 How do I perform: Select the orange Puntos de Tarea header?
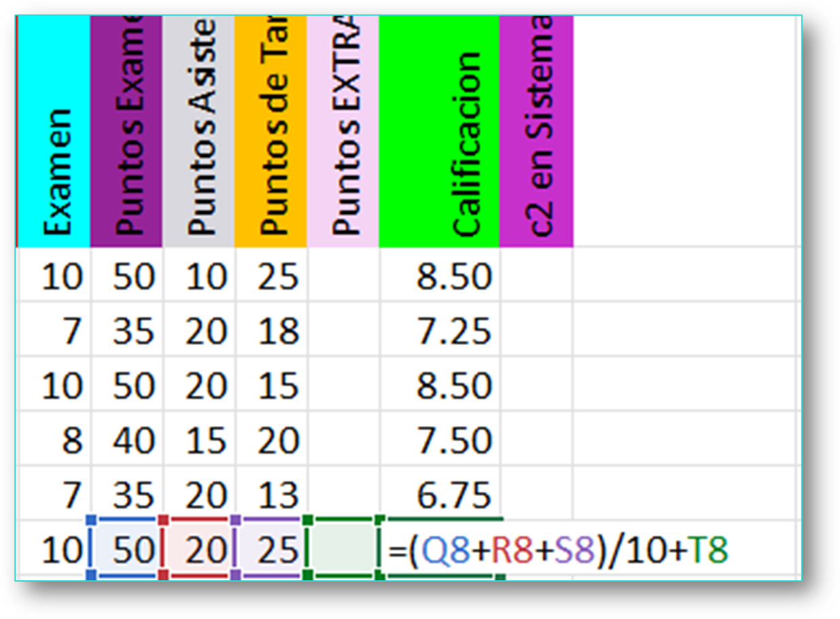pyautogui.click(x=271, y=132)
